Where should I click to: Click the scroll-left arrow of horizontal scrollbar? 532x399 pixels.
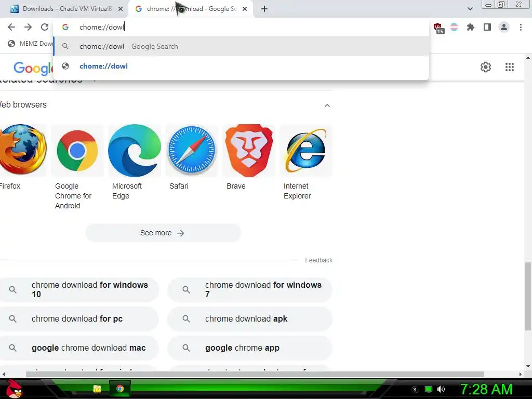[4, 374]
